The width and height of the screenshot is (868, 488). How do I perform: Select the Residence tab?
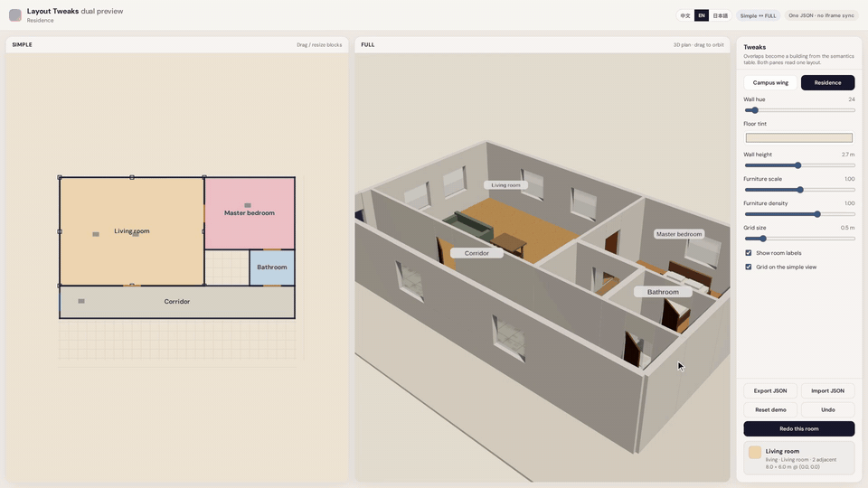click(827, 82)
